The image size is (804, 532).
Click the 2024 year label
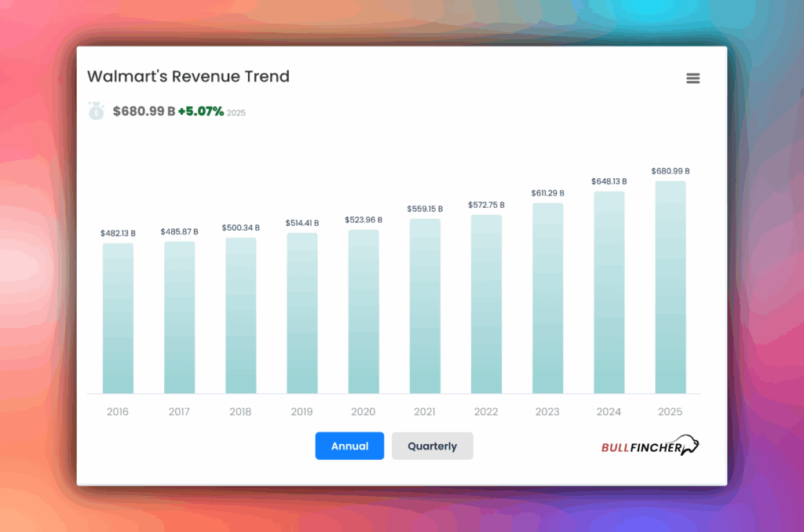tap(608, 411)
